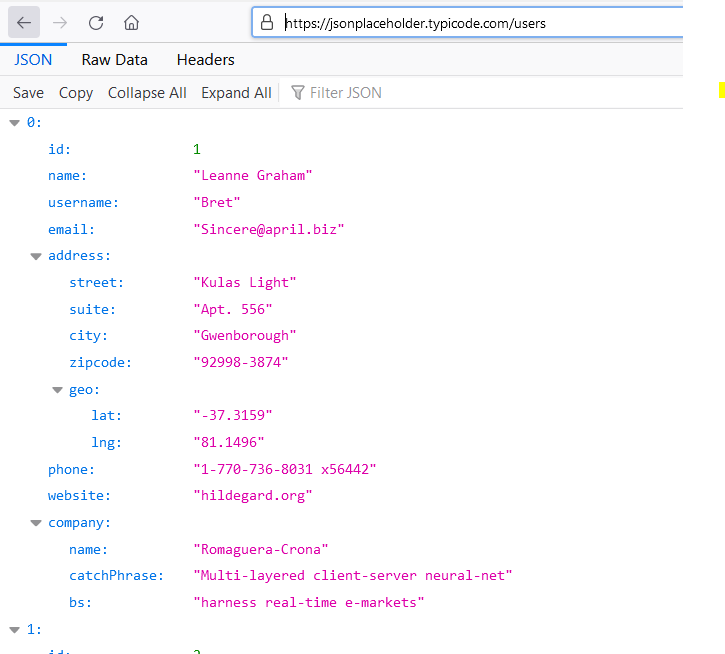725x654 pixels.
Task: Click the lng value "81.1496"
Action: (x=229, y=443)
